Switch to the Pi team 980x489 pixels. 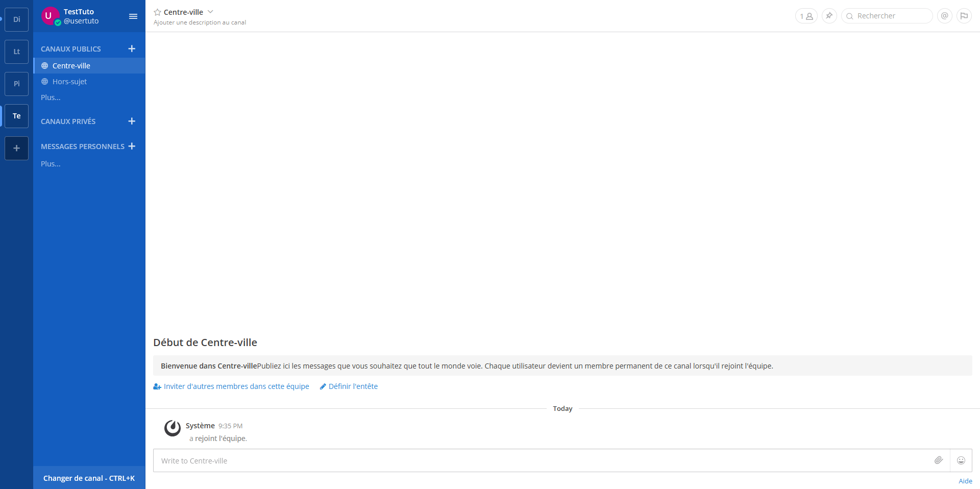17,84
